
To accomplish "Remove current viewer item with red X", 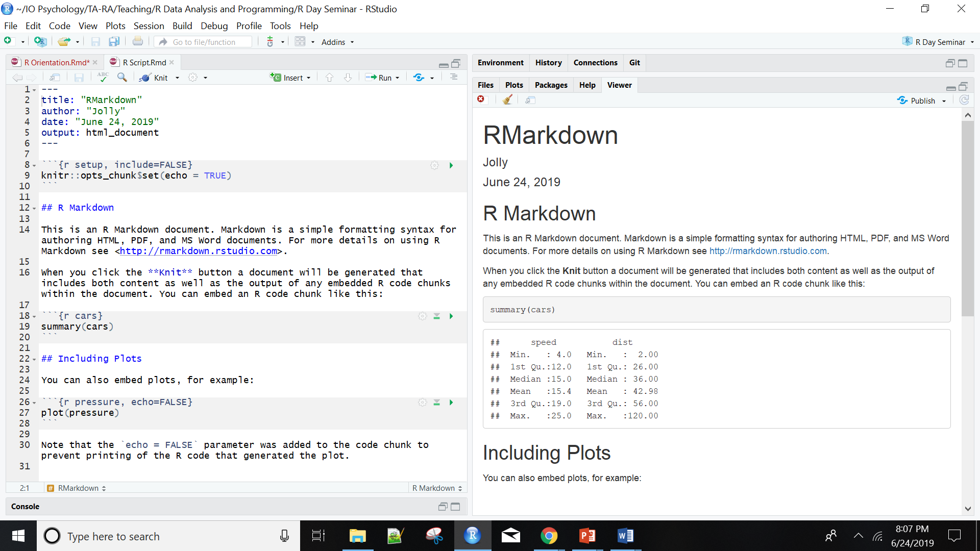I will (x=481, y=99).
